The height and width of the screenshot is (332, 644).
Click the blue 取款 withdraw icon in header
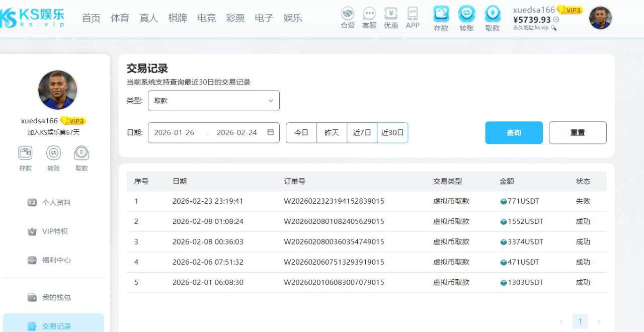(x=493, y=14)
